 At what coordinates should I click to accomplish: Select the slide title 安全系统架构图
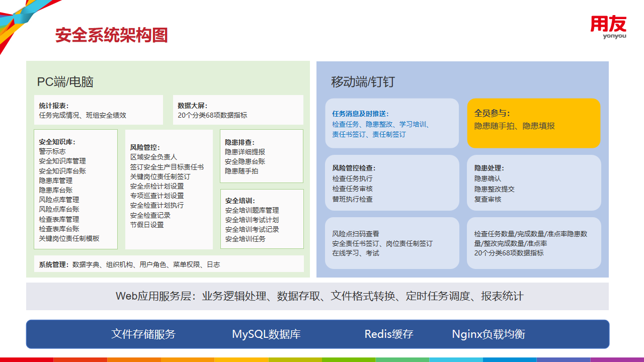pos(111,35)
